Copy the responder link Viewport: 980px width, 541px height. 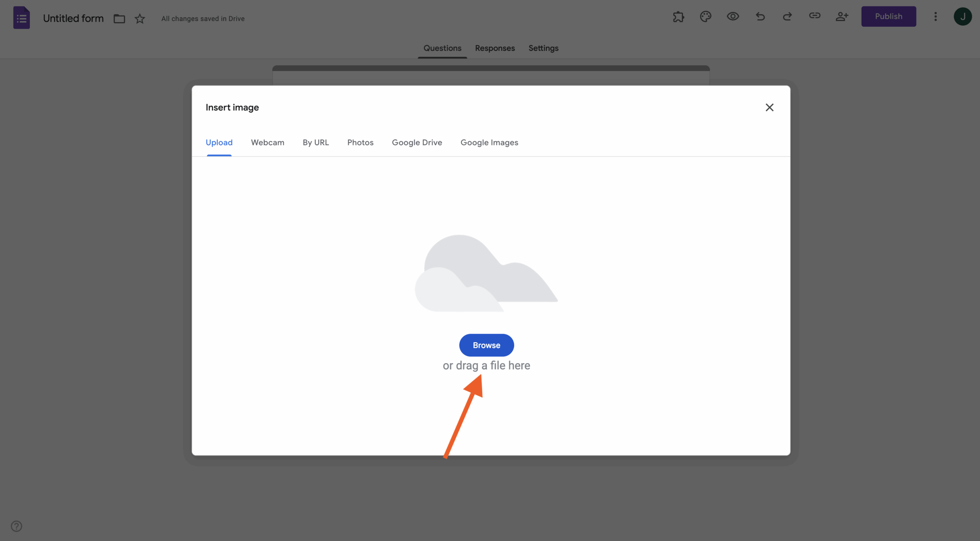815,17
